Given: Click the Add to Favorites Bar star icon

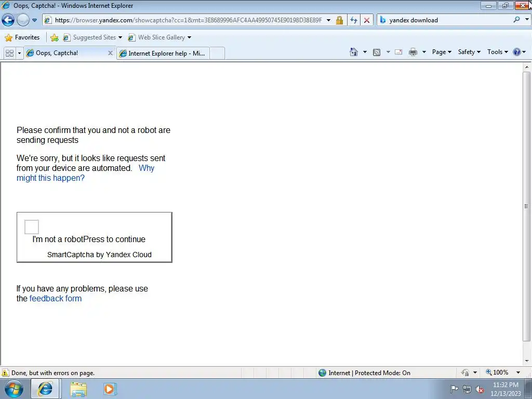Looking at the screenshot, I should [x=54, y=37].
